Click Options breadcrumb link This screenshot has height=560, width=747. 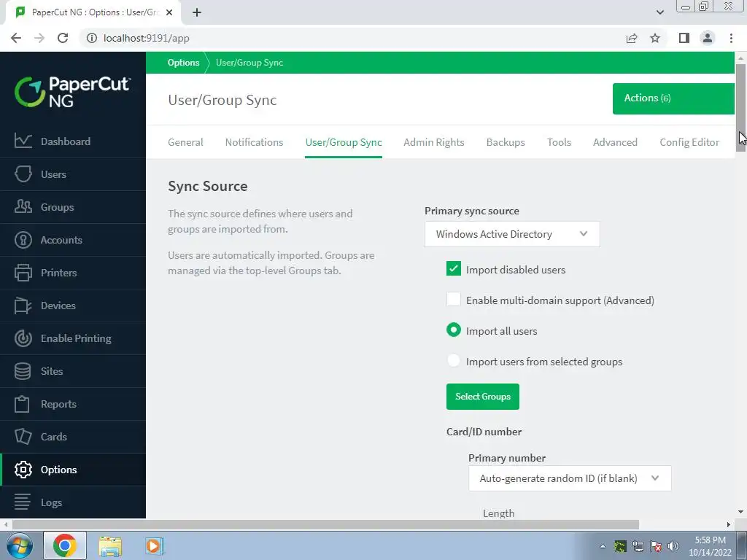pyautogui.click(x=183, y=63)
